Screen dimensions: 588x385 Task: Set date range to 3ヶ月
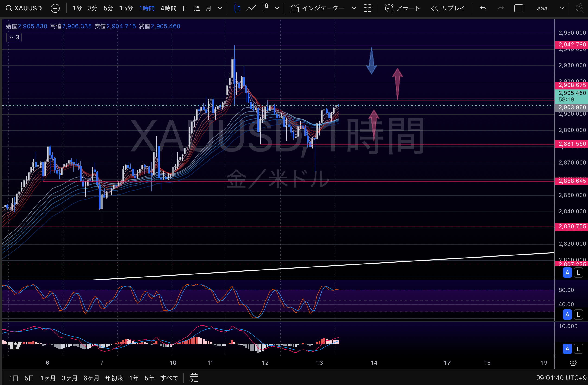pos(69,378)
